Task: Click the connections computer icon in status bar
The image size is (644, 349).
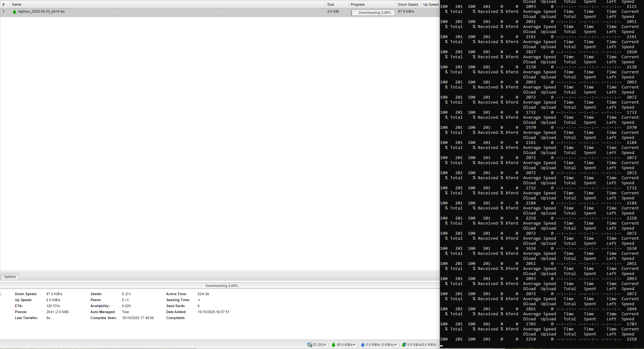Action: tap(309, 345)
